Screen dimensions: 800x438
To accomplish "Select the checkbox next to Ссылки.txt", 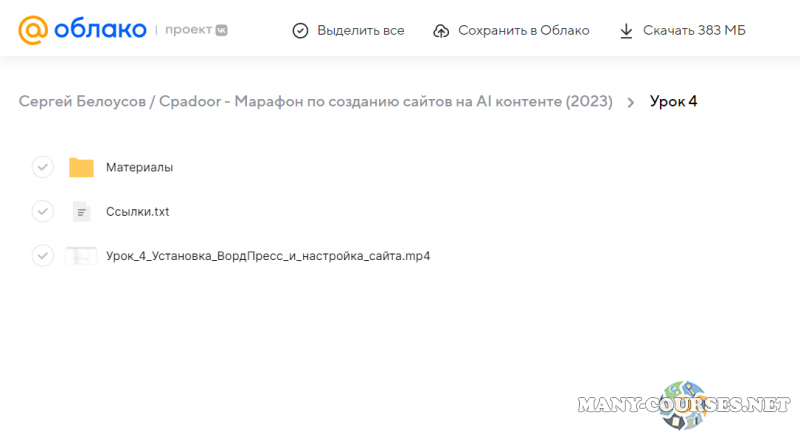I will pyautogui.click(x=42, y=212).
